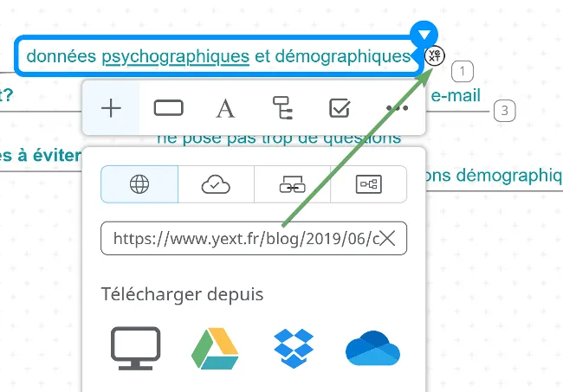Upload from computer monitor icon
Viewport: 563px width, 392px height.
point(135,348)
